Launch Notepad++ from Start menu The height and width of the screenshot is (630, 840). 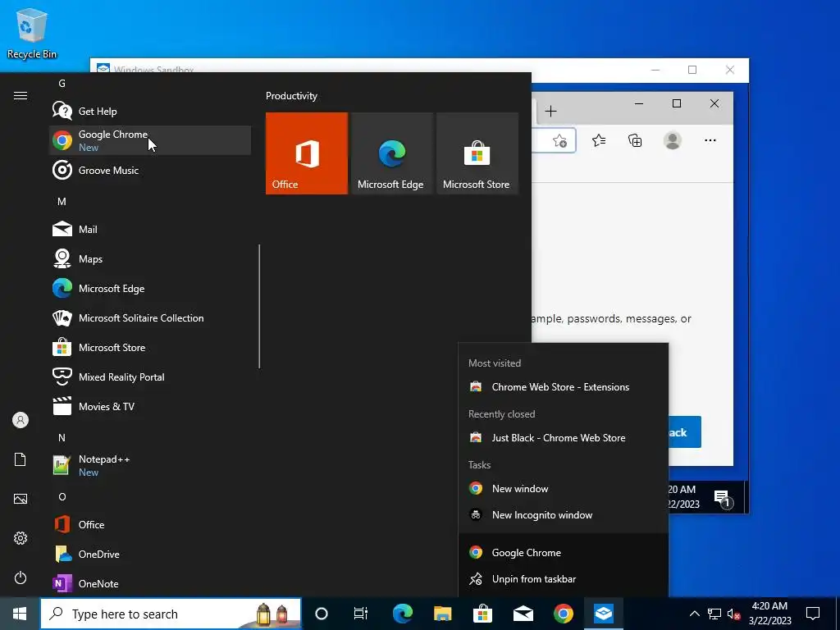point(150,465)
